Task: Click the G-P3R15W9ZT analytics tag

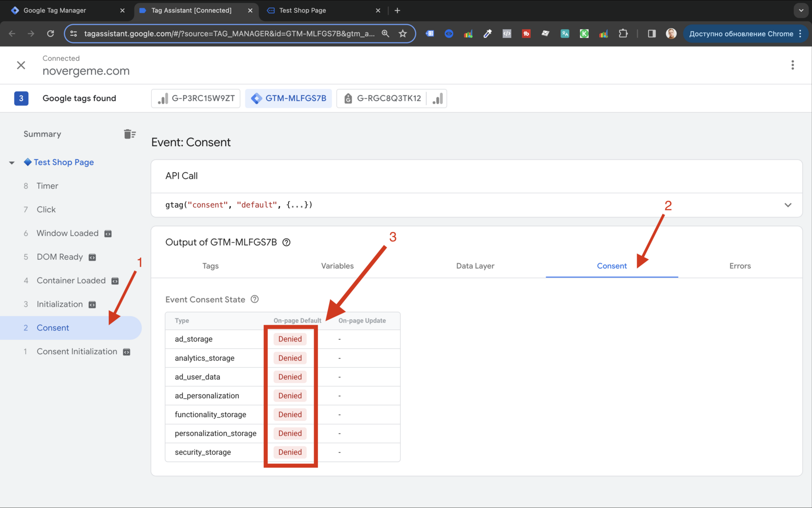Action: (195, 98)
